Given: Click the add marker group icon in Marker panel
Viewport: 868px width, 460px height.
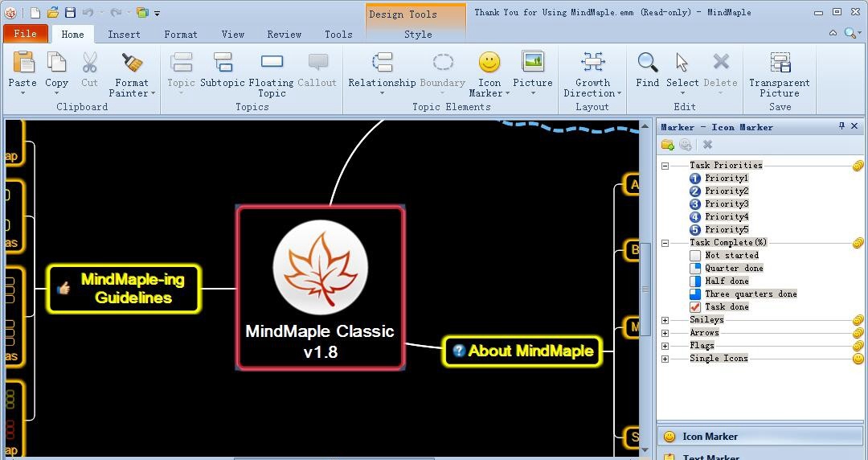Looking at the screenshot, I should pos(668,146).
